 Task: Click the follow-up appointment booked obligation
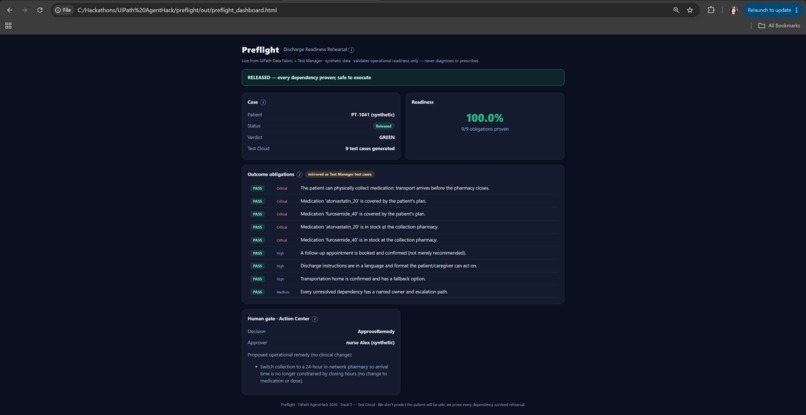pos(403,253)
